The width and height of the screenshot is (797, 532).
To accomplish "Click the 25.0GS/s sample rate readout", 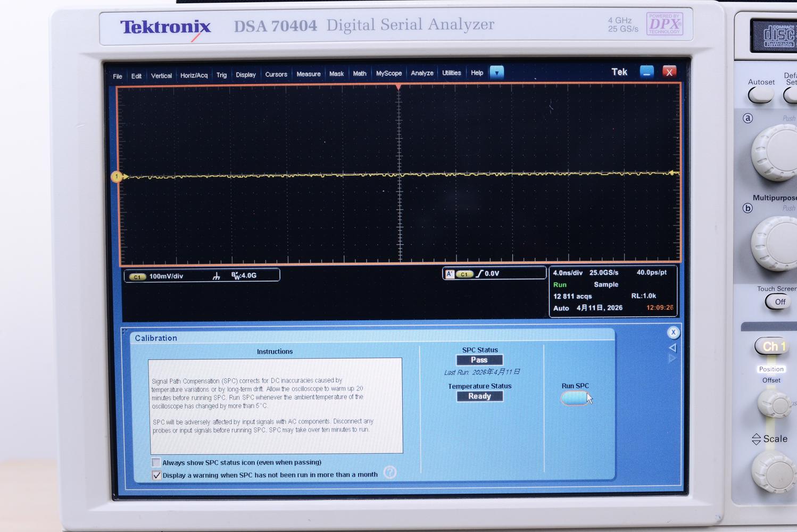I will click(604, 272).
